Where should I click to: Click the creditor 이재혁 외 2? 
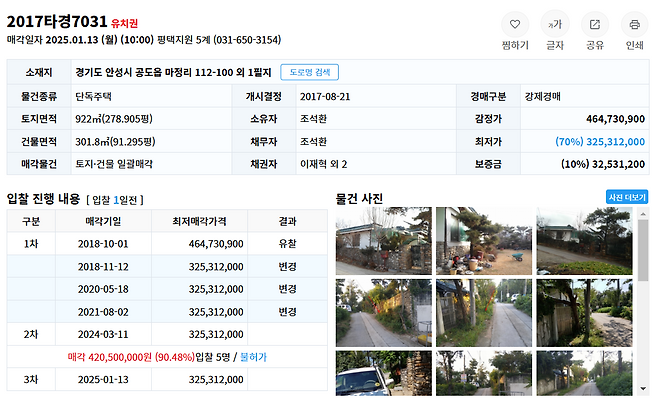tap(324, 164)
